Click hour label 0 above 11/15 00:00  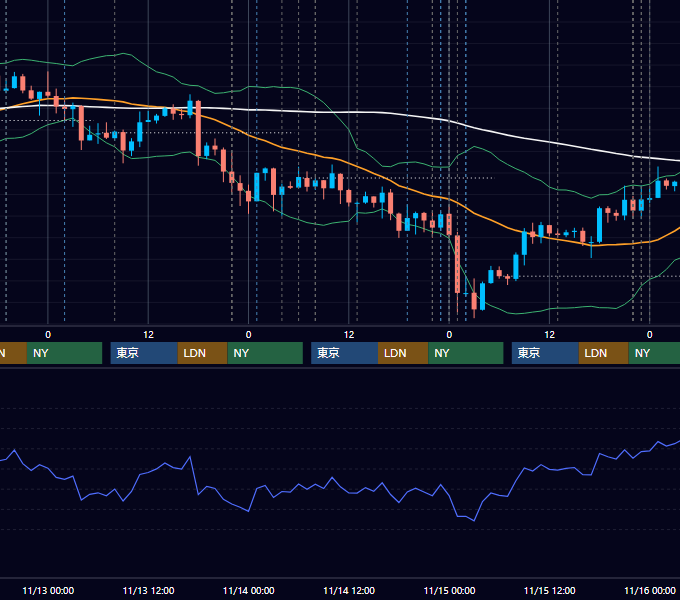pos(449,335)
